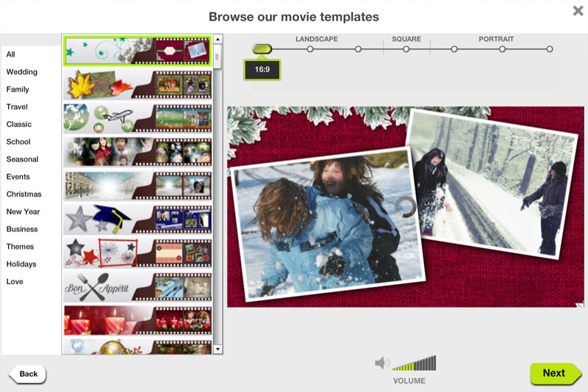
Task: Select second landscape aspect ratio point
Action: [310, 49]
